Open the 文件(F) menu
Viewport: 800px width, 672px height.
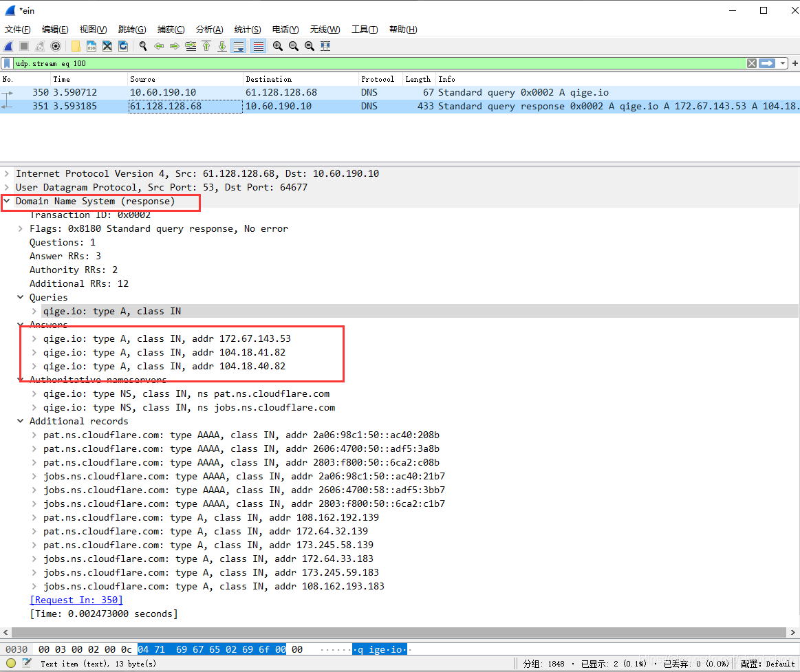point(17,30)
